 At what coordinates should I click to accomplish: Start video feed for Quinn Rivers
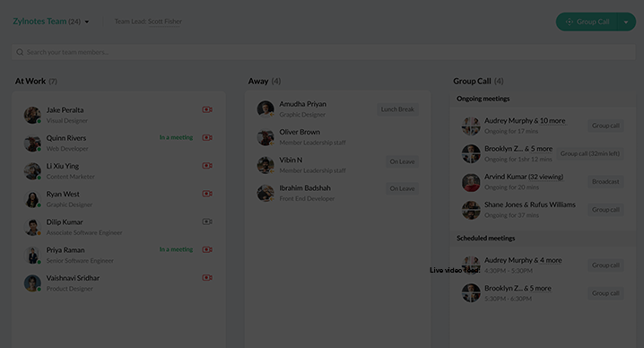pos(207,137)
